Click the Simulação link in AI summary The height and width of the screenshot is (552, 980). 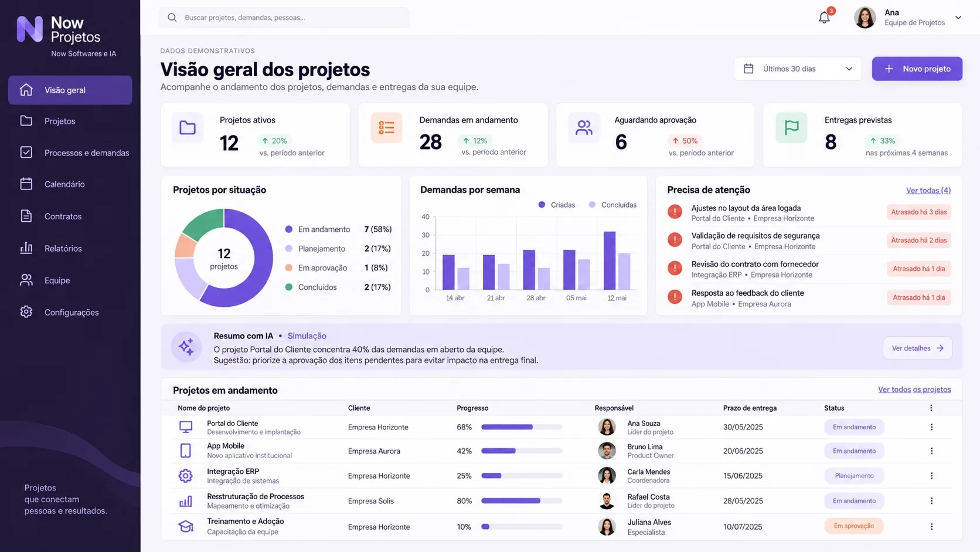(307, 336)
